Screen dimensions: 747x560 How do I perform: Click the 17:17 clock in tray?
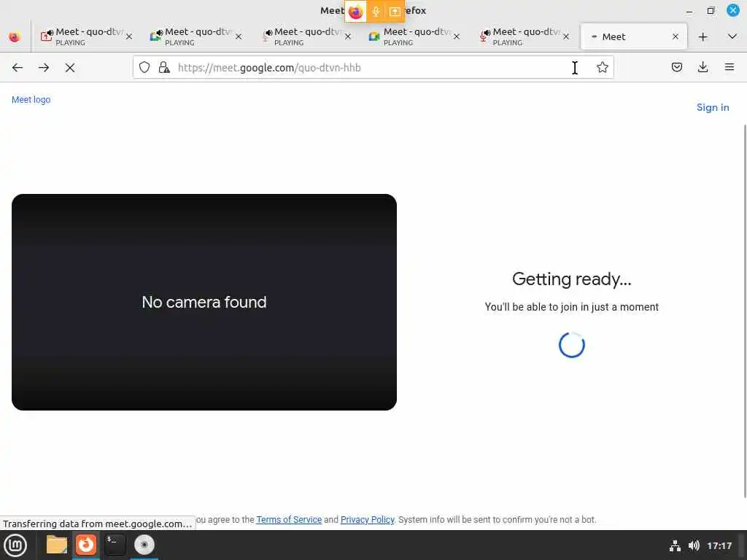tap(719, 545)
